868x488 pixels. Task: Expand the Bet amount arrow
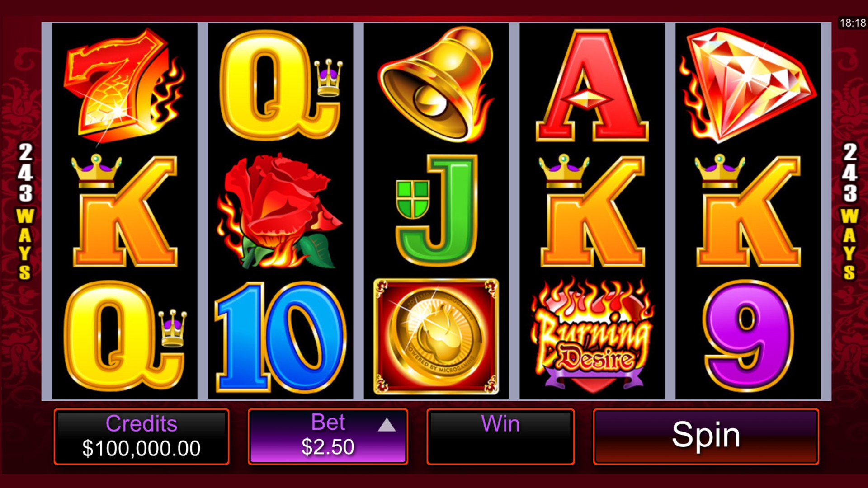click(387, 425)
